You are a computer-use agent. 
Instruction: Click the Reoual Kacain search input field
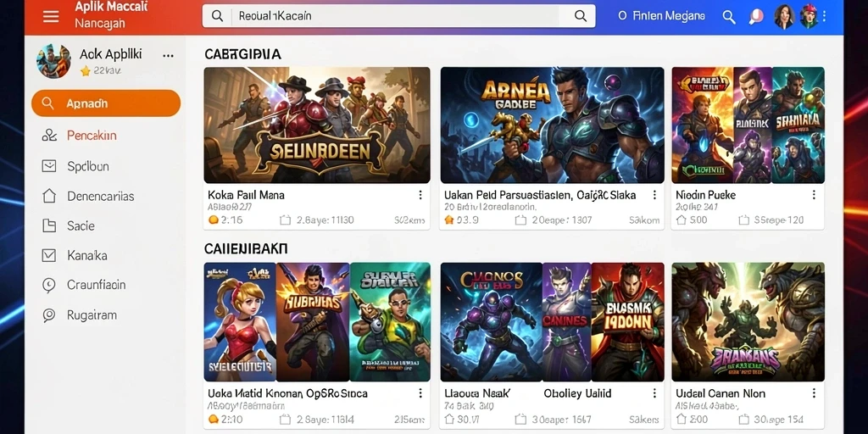click(x=398, y=16)
